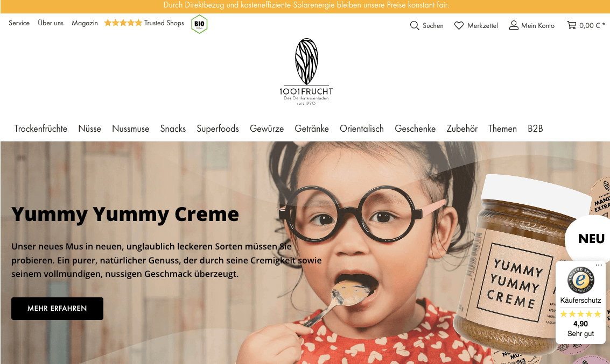Click the B2B navigation link
Image resolution: width=610 pixels, height=364 pixels.
[535, 129]
